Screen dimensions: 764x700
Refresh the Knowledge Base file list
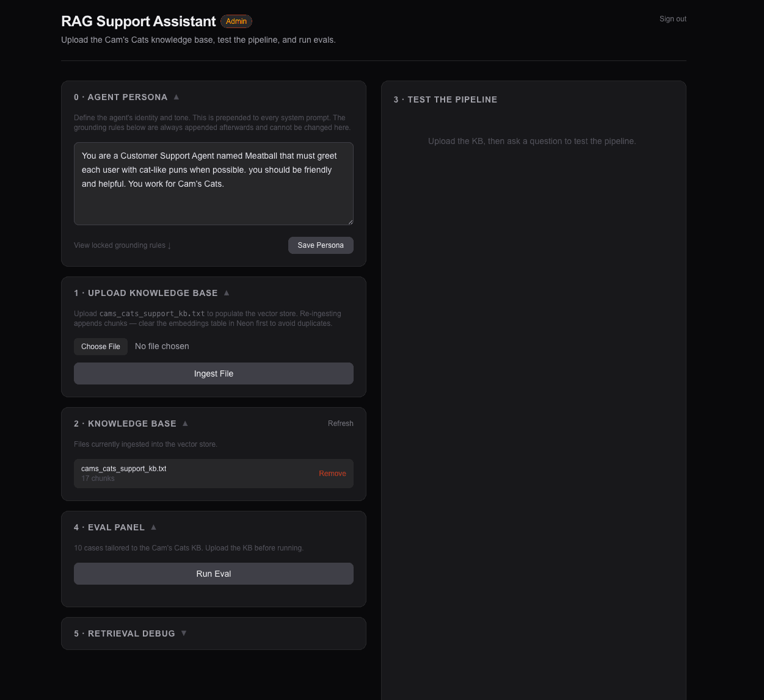(x=340, y=423)
